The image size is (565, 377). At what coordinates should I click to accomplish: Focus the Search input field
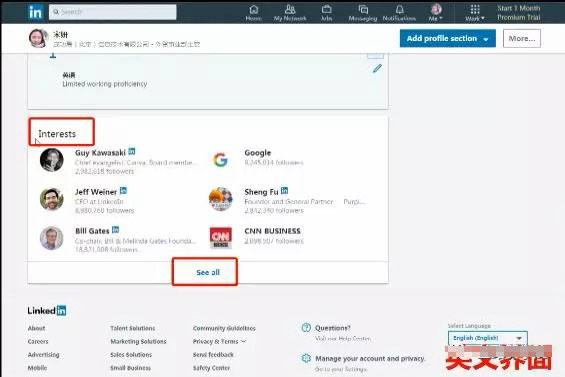(x=112, y=12)
